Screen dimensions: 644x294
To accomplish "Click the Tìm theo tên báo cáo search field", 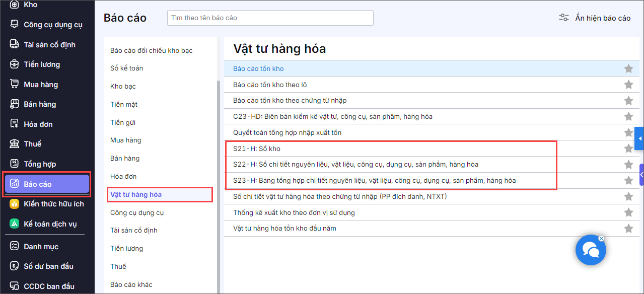I will [x=270, y=18].
